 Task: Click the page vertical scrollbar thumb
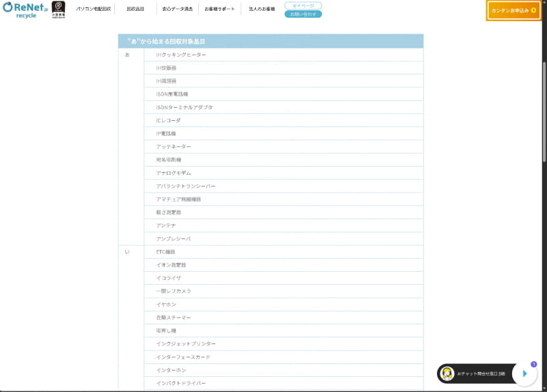(x=544, y=111)
